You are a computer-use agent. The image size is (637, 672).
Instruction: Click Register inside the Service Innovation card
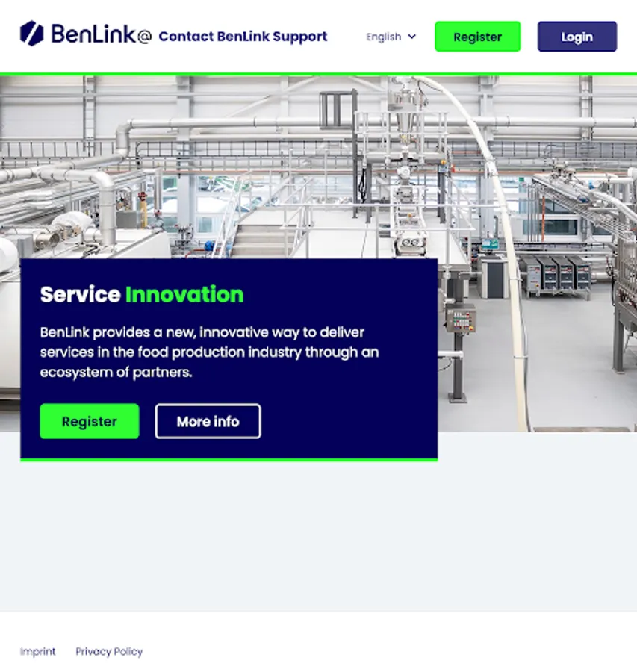pos(90,421)
